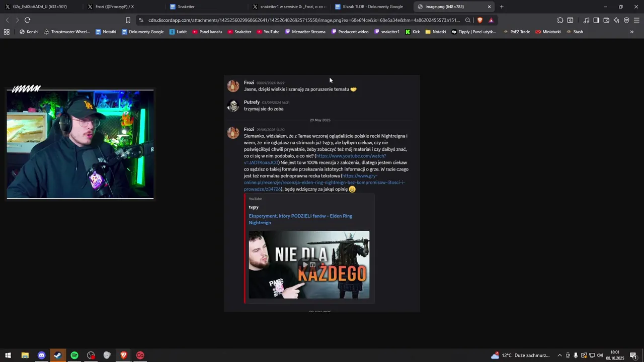Viewport: 644px width, 362px height.
Task: Open the Extensions puzzle icon
Action: pos(560,20)
